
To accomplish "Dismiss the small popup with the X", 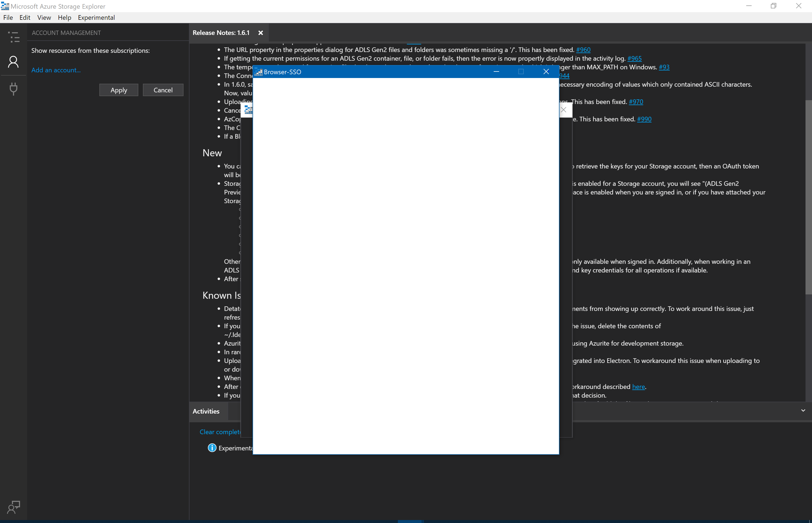I will point(564,110).
